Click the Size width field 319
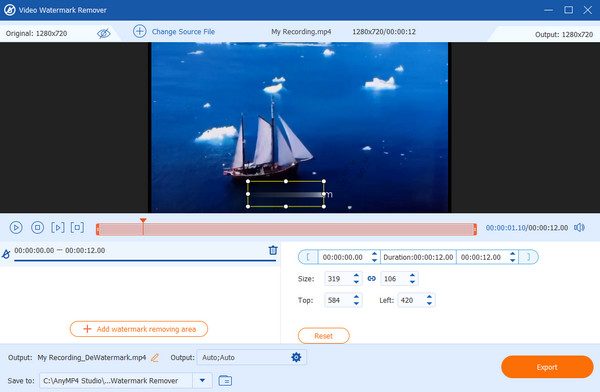This screenshot has height=392, width=600. 338,279
